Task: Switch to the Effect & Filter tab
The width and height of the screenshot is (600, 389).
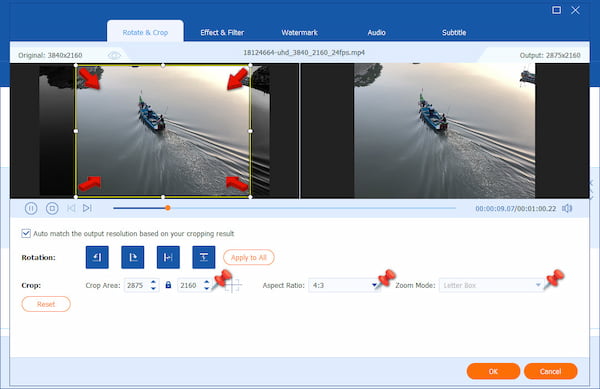Action: [x=222, y=33]
